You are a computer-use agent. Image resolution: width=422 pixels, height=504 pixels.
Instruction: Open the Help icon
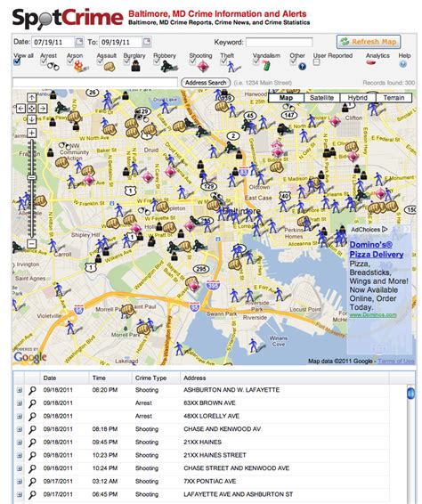(x=403, y=64)
